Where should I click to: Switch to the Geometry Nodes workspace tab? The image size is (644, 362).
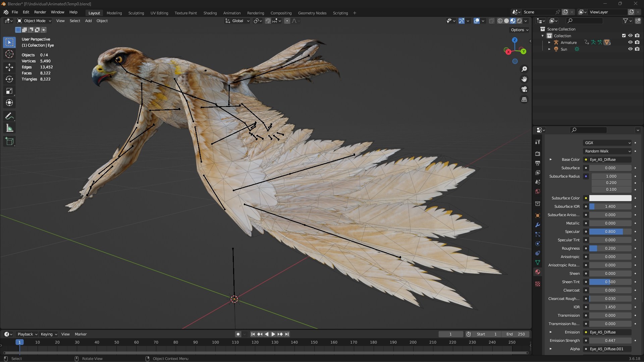[x=312, y=13]
